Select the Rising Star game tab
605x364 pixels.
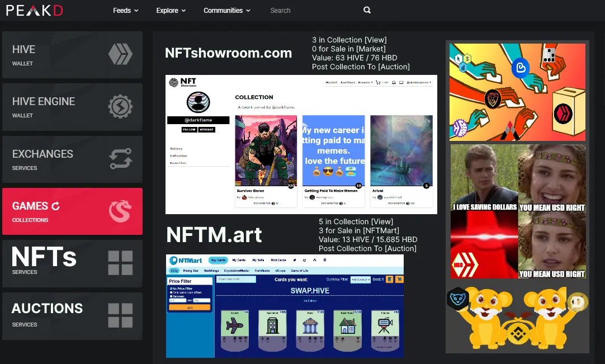point(191,271)
